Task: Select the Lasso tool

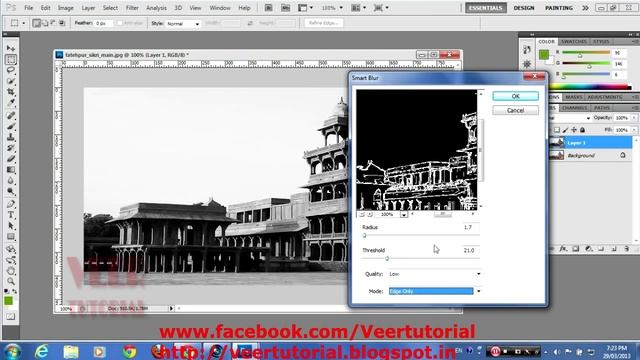Action: [x=11, y=70]
